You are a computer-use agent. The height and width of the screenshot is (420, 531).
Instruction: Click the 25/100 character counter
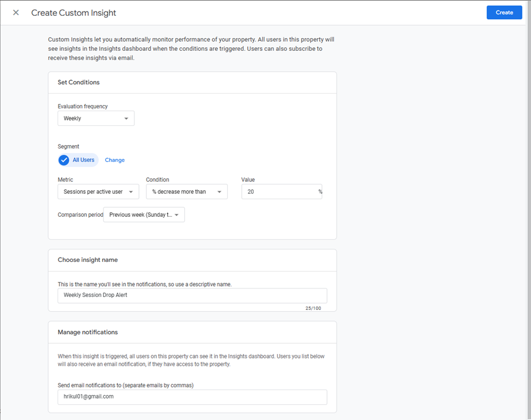pyautogui.click(x=314, y=308)
